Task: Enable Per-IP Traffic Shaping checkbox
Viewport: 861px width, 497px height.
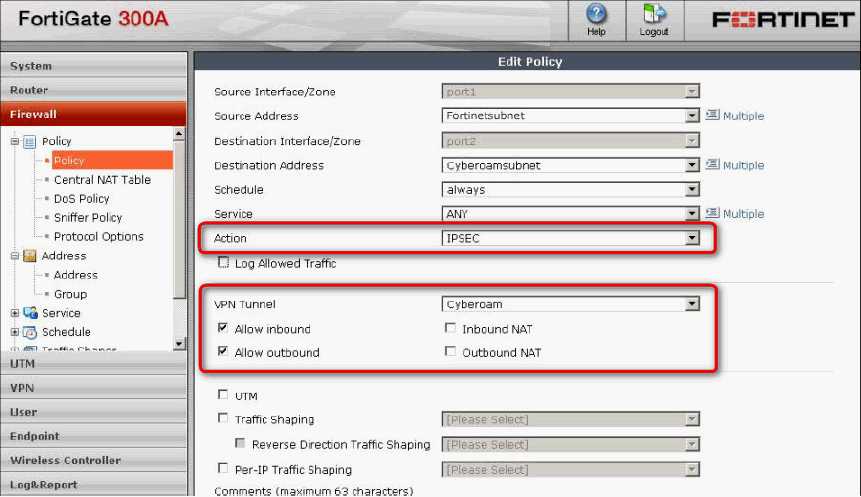Action: click(222, 468)
